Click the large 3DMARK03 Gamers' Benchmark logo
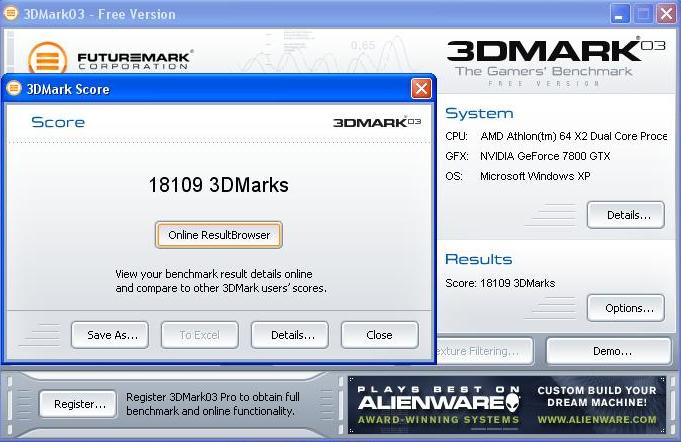This screenshot has width=681, height=442. tap(556, 62)
